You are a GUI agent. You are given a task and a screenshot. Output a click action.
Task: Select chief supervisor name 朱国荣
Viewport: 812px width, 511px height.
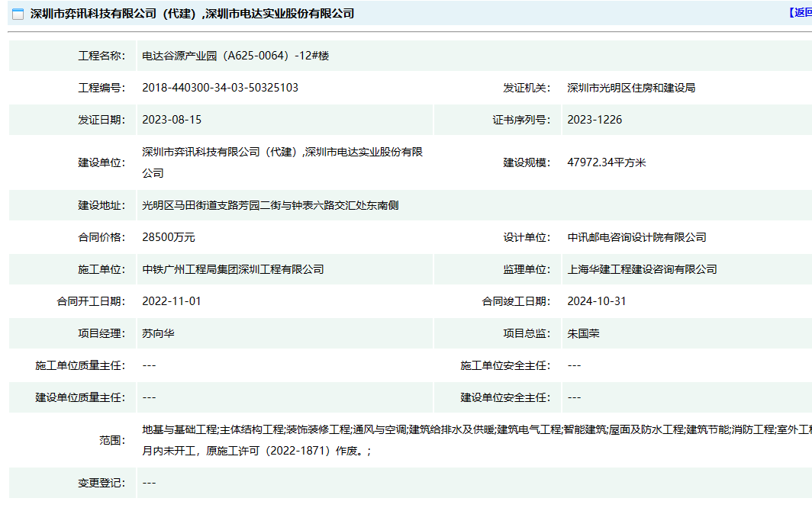pos(583,334)
